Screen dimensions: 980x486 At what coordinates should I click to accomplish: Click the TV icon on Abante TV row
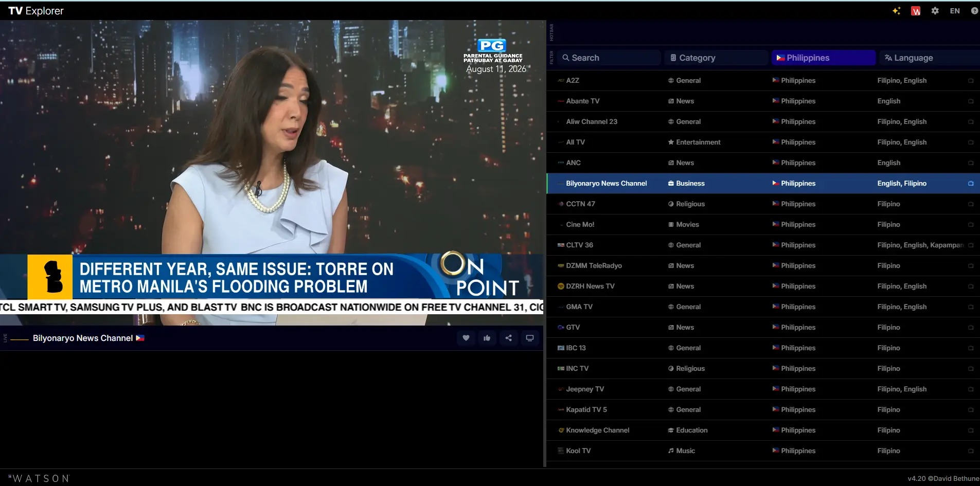[971, 101]
